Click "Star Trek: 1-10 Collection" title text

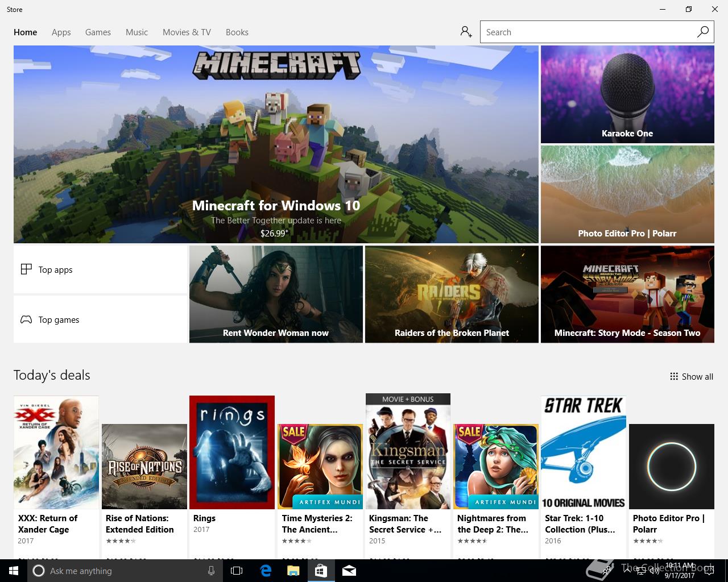pos(580,523)
